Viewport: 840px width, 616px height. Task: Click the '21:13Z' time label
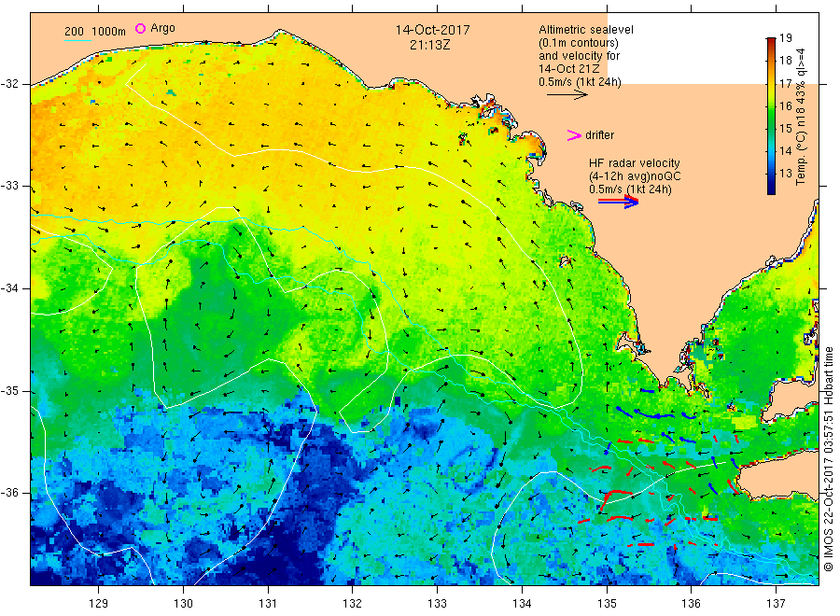coord(429,45)
